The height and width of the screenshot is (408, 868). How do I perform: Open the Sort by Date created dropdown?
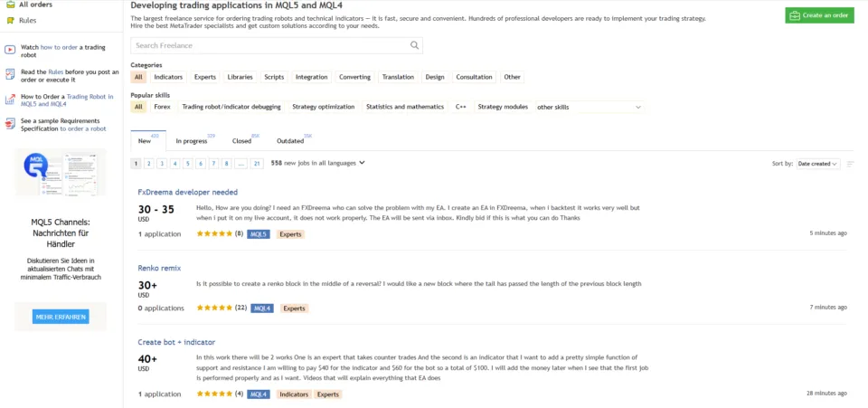coord(817,164)
